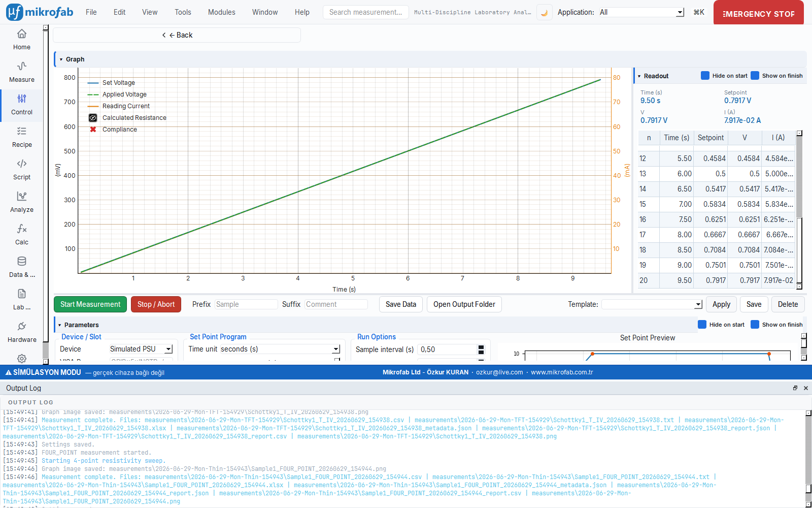Toggle dark mode moon icon
812x508 pixels.
point(544,13)
